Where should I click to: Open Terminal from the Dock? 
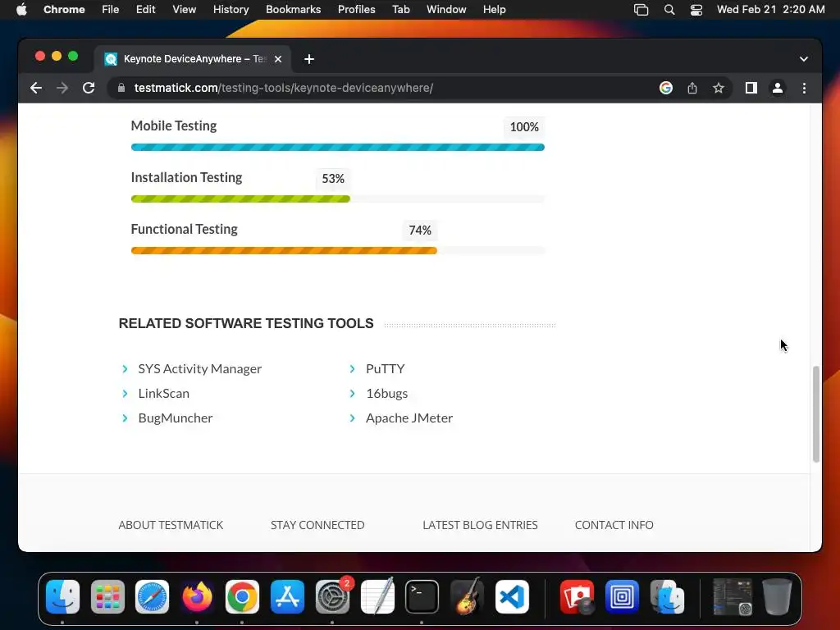(422, 597)
